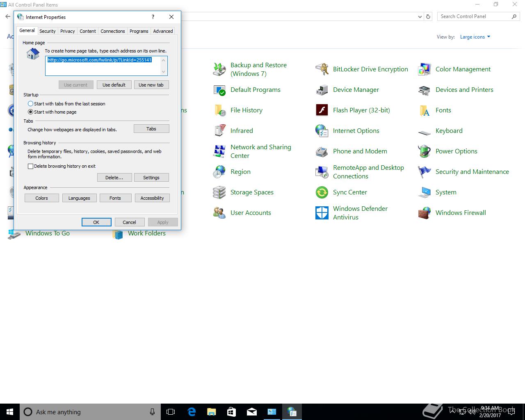Screen dimensions: 525x420
Task: Open the Colors appearance button
Action: [41, 198]
